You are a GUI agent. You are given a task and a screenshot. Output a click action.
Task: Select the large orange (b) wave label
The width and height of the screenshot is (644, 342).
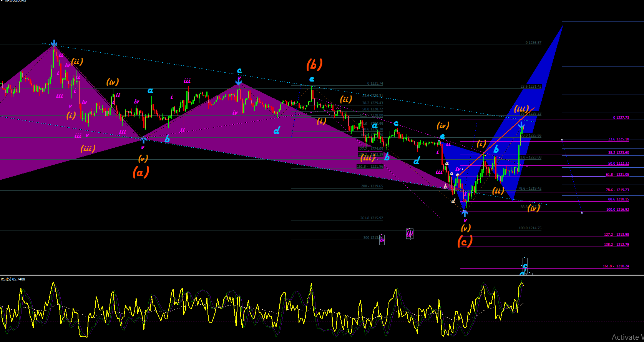tap(314, 65)
